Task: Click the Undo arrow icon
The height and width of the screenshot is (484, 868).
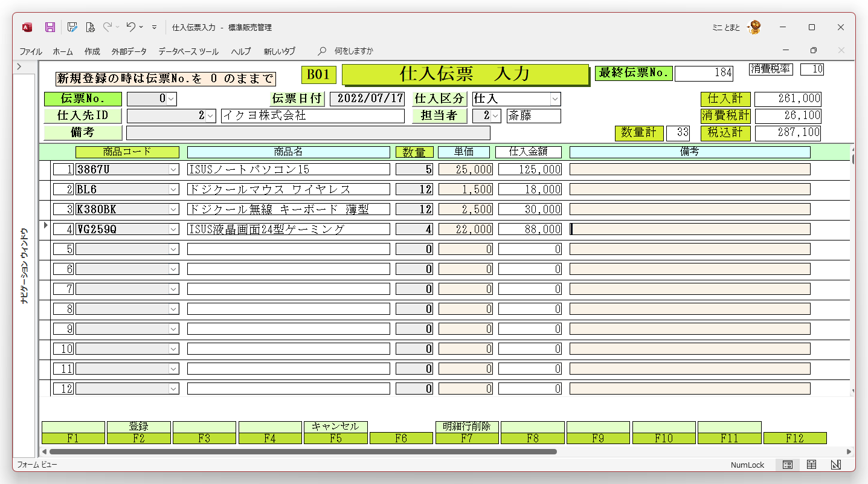Action: pyautogui.click(x=130, y=27)
